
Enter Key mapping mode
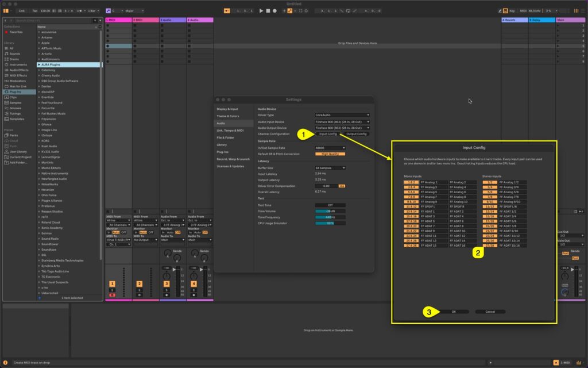512,10
